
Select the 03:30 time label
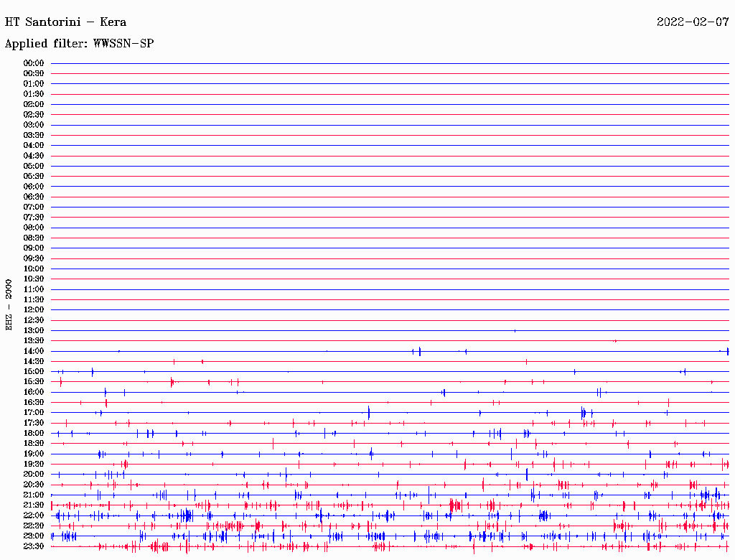click(33, 135)
